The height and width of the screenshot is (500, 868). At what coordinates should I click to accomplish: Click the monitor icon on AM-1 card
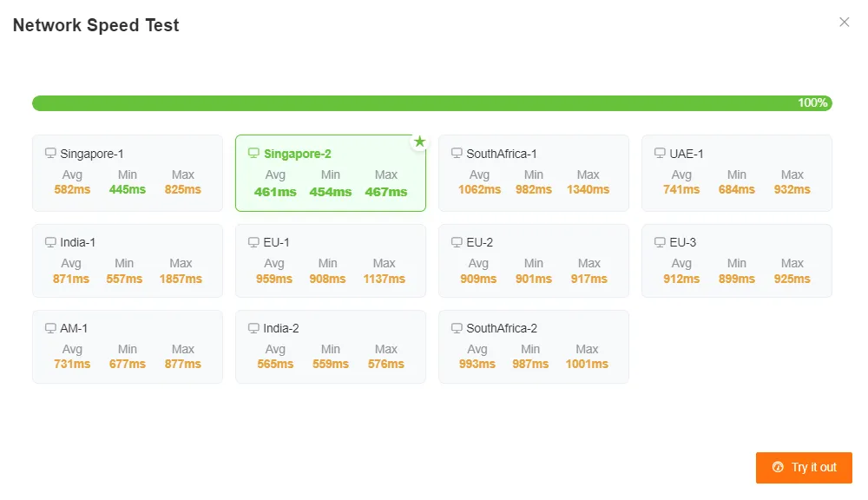point(50,327)
